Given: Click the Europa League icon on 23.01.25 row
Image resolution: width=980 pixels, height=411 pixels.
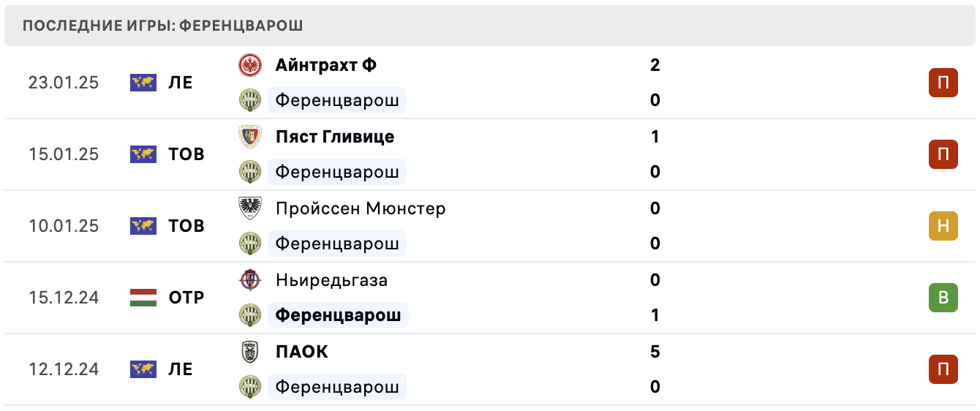Looking at the screenshot, I should [143, 83].
